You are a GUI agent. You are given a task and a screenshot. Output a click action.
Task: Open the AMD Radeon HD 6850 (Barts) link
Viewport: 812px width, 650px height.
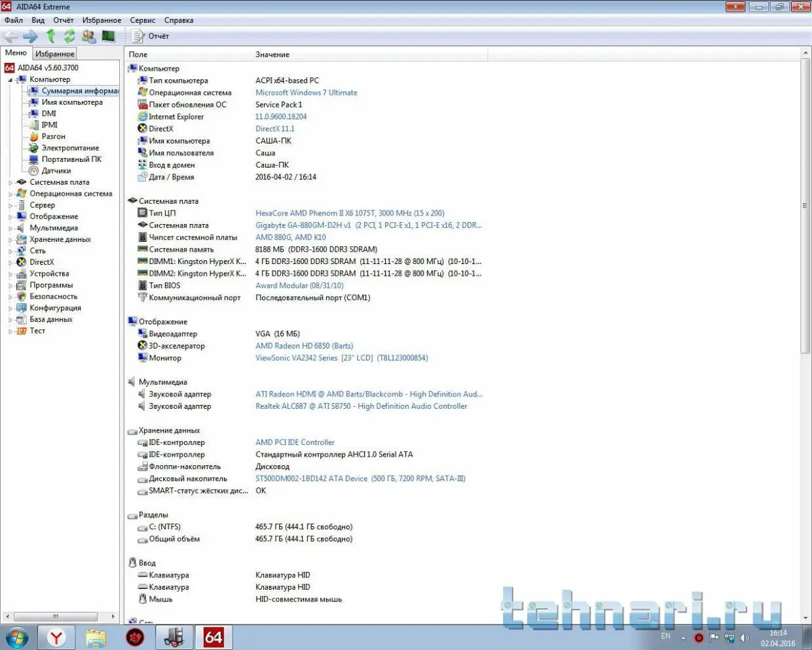point(304,345)
